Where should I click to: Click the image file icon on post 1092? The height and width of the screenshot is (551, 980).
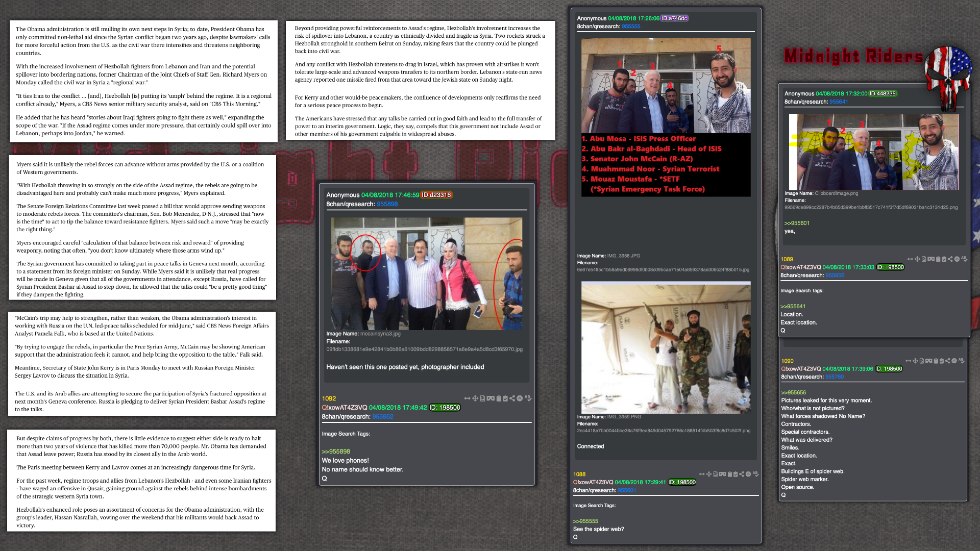coord(482,398)
